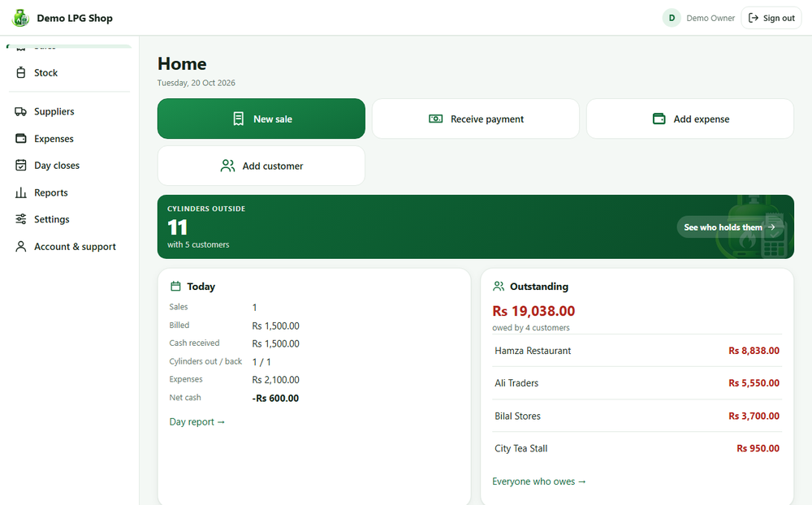Click the Rs 19,038.00 outstanding total
This screenshot has width=812, height=505.
click(x=533, y=311)
